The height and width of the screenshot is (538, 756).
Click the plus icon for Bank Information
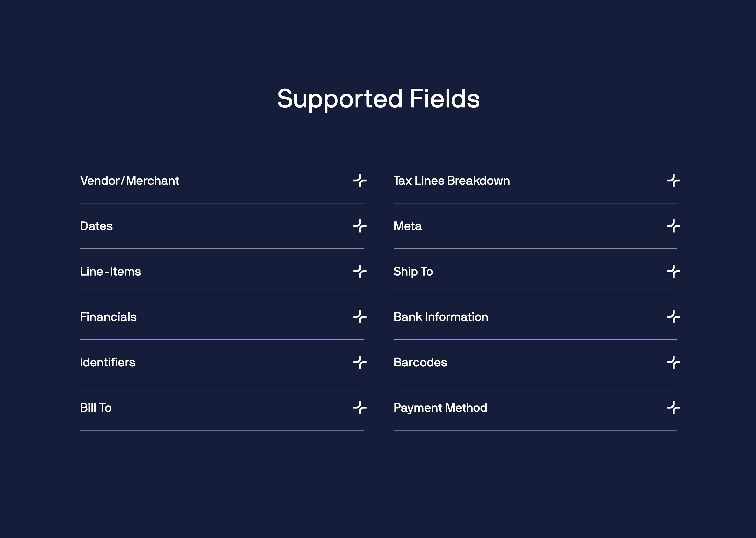click(673, 317)
